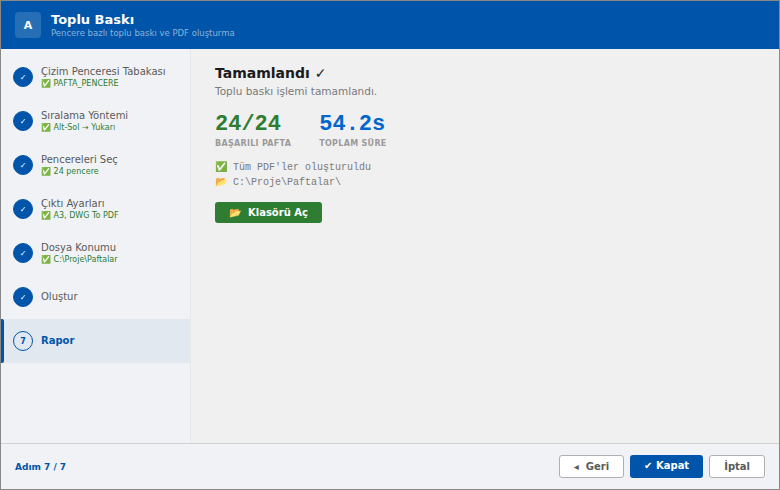Click the BAŞARILI PAFTA label
The width and height of the screenshot is (780, 490).
coord(253,143)
